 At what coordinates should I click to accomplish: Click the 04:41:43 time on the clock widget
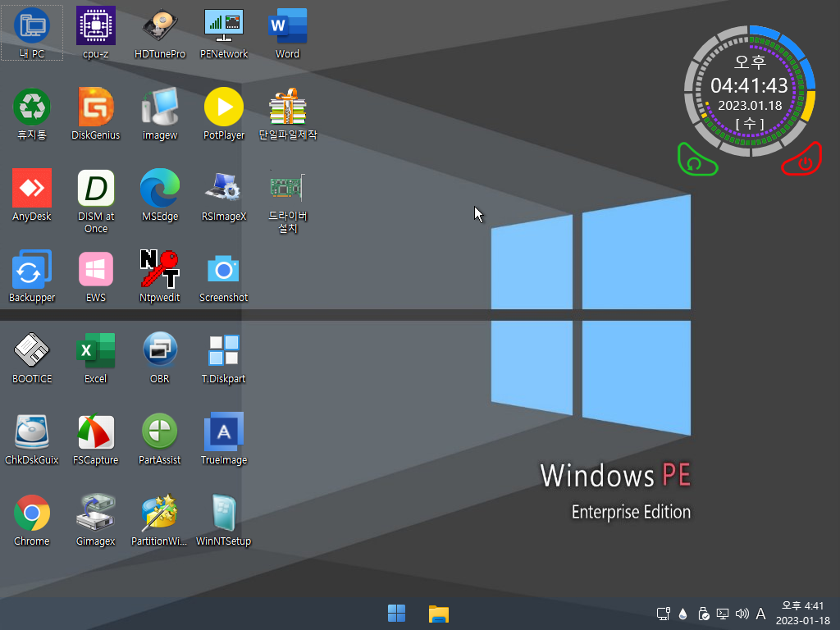(749, 85)
